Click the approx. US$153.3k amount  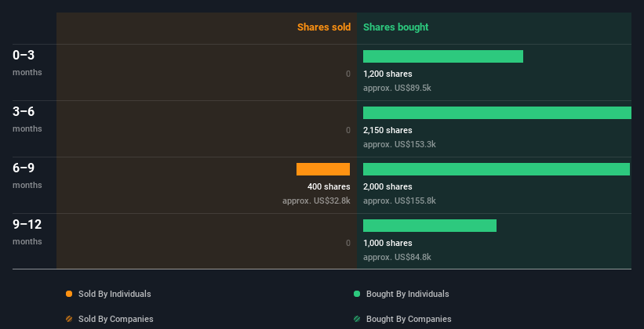(399, 144)
